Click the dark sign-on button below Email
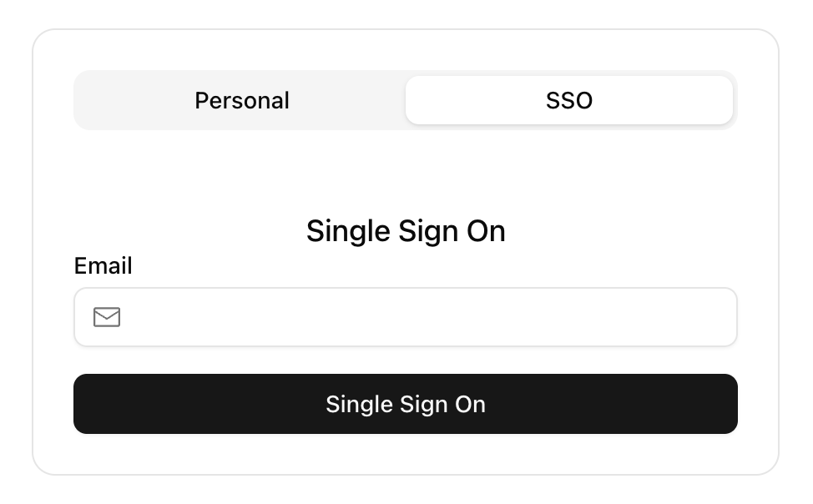This screenshot has height=504, width=813. (x=406, y=404)
